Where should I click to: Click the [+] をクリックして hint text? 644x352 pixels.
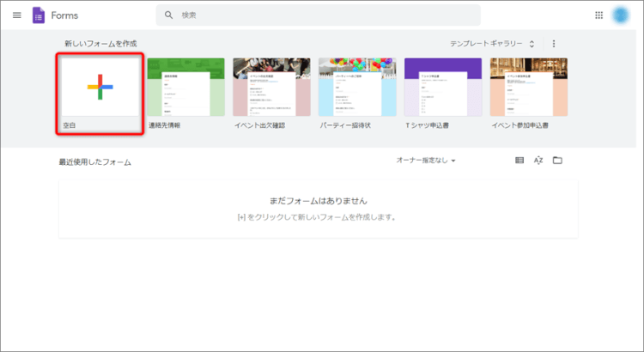tap(318, 217)
